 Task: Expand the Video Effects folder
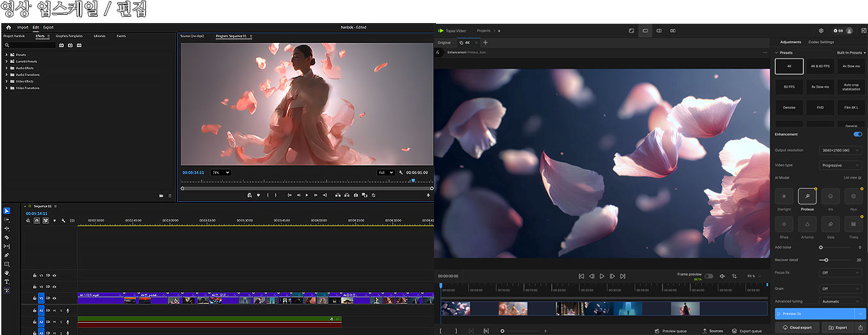6,81
